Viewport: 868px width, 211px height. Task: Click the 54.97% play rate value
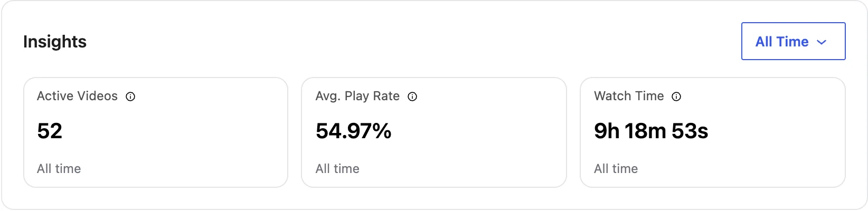pyautogui.click(x=353, y=131)
